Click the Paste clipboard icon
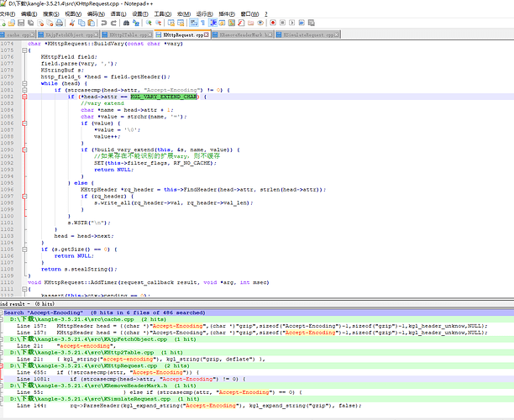Viewport: 514px width, 420px height. point(92,23)
